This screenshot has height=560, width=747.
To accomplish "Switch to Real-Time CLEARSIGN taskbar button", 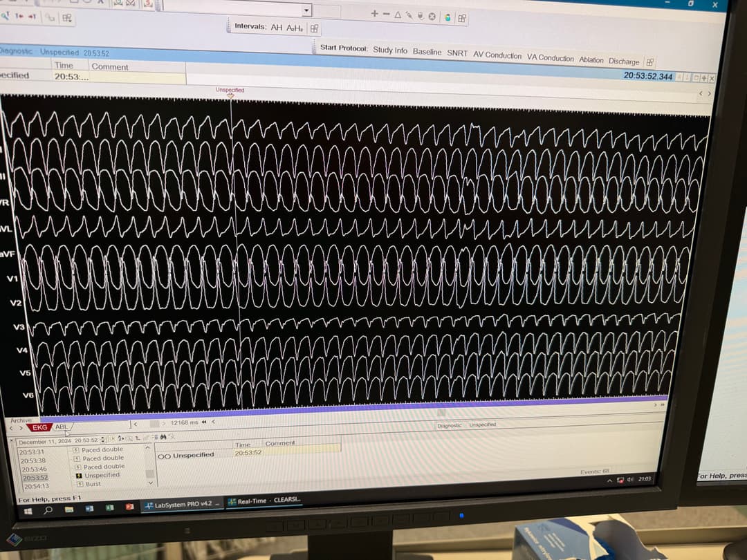I will (264, 501).
